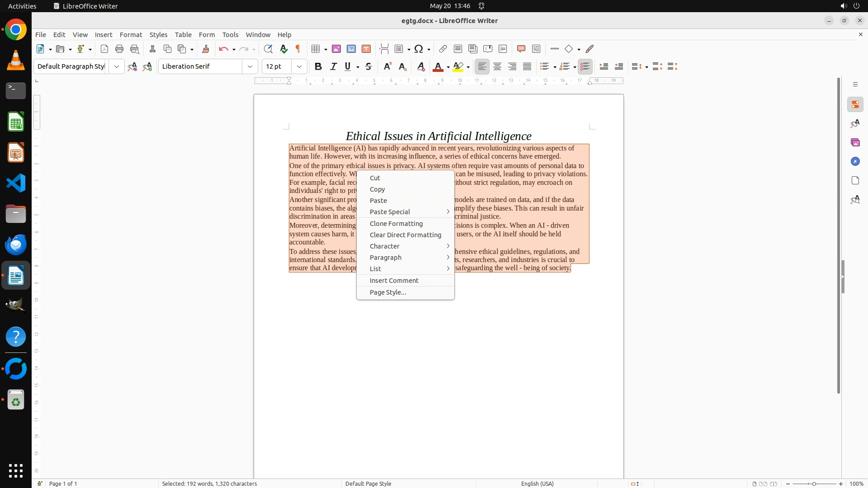Toggle Italic formatting button

coord(333,67)
